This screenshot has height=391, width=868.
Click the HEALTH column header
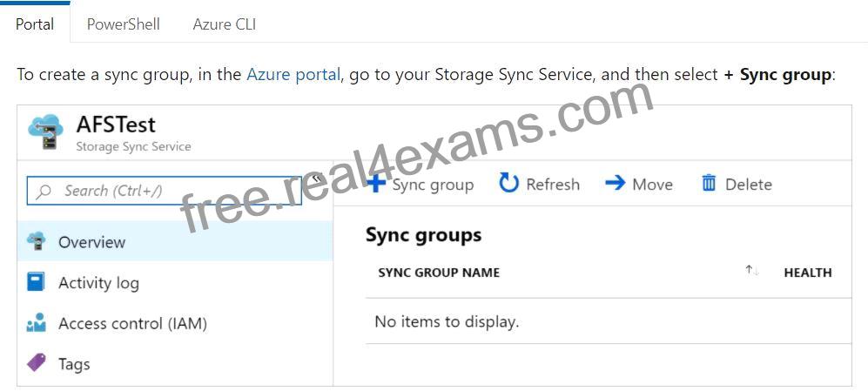[x=808, y=273]
